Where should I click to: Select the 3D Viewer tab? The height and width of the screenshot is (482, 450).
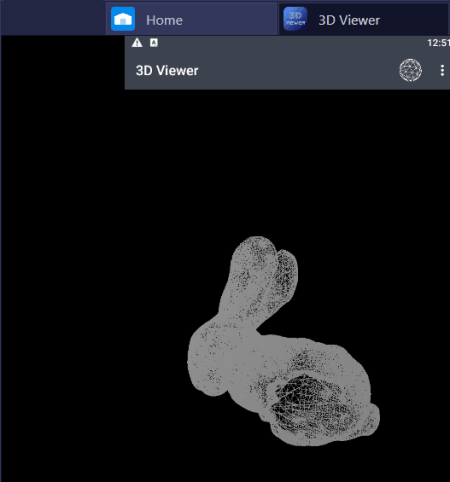364,19
